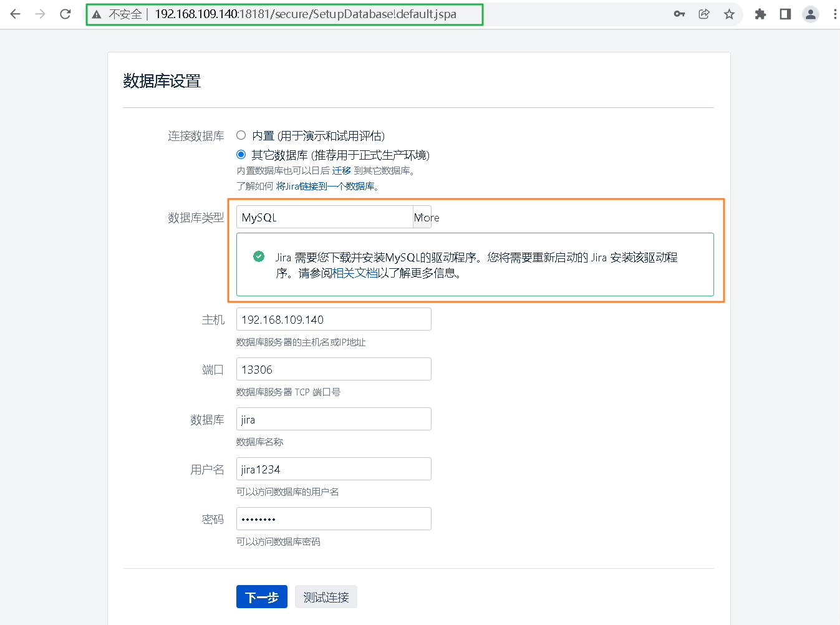This screenshot has height=625, width=840.
Task: Open the extensions puzzle icon
Action: [760, 14]
